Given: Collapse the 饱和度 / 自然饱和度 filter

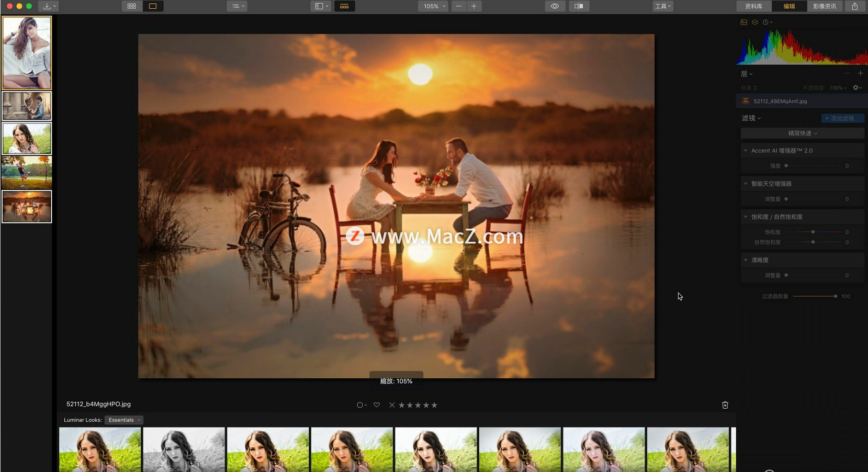Looking at the screenshot, I should click(x=746, y=217).
